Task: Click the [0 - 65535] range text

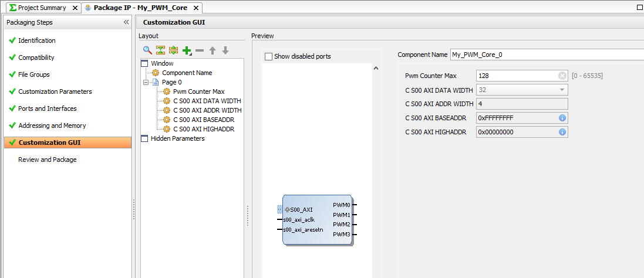Action: click(587, 76)
